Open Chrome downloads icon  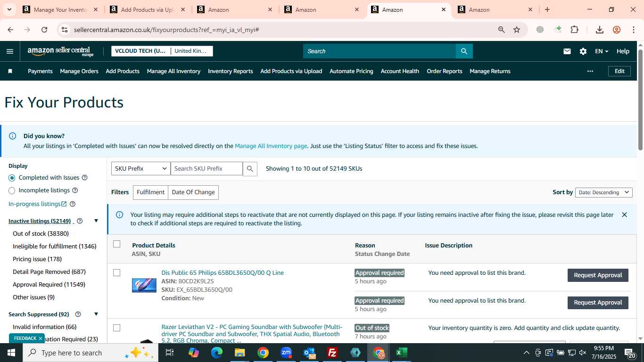point(600,30)
